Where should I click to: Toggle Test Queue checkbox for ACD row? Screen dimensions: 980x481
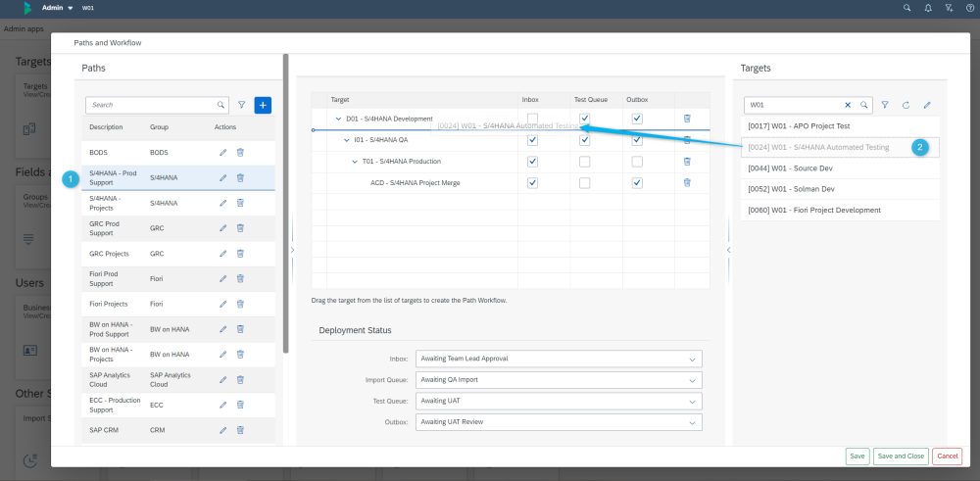tap(584, 183)
